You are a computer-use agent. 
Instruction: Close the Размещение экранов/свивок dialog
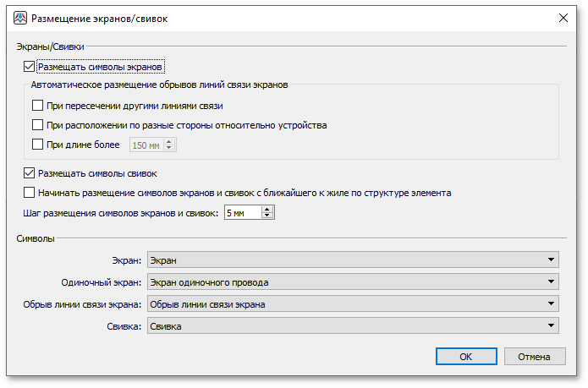563,17
